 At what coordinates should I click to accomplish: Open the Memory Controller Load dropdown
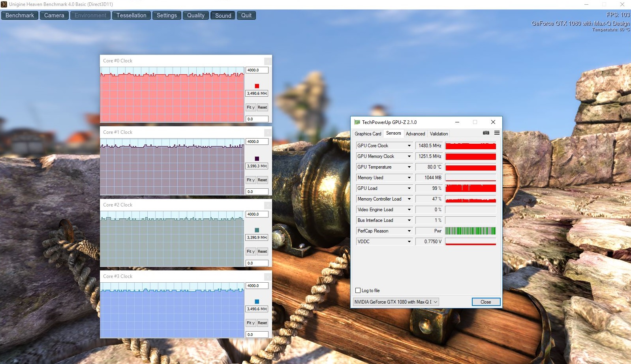pyautogui.click(x=409, y=199)
